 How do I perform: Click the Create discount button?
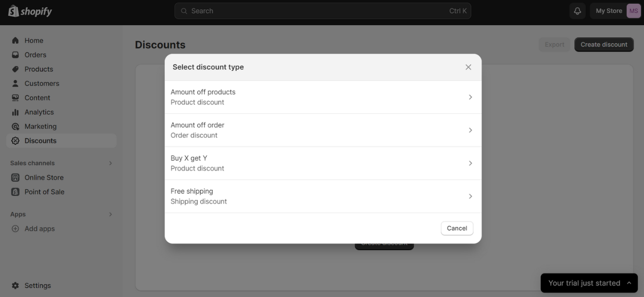point(603,44)
